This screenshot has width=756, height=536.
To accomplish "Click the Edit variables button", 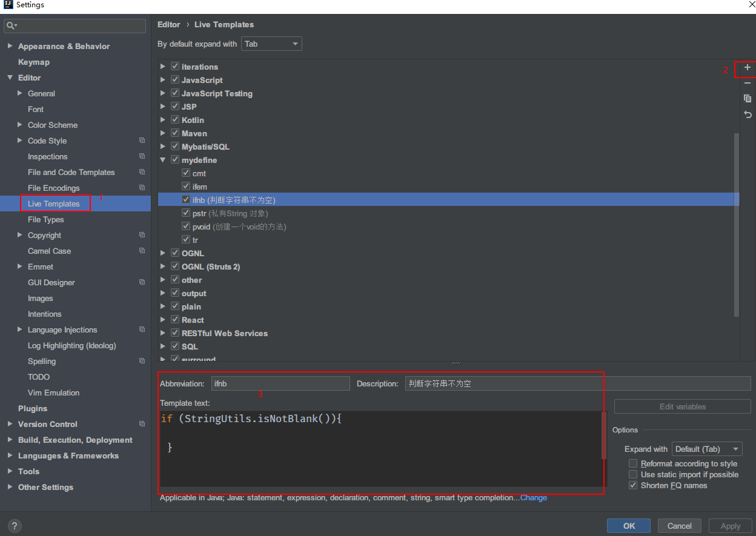I will [683, 406].
